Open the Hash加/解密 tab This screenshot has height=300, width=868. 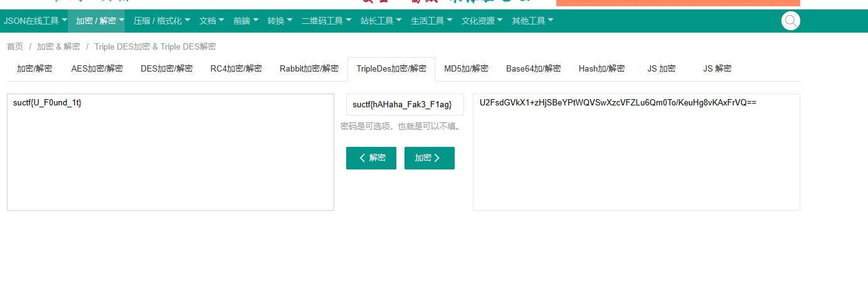602,69
